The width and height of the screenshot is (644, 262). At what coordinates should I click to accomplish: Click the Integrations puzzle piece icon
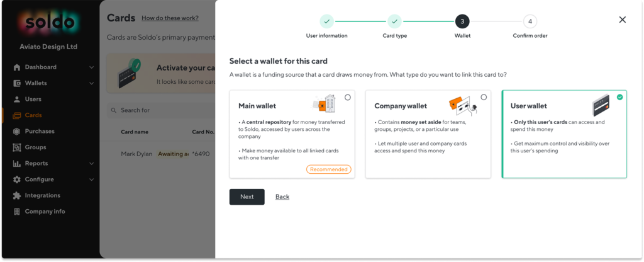point(17,195)
